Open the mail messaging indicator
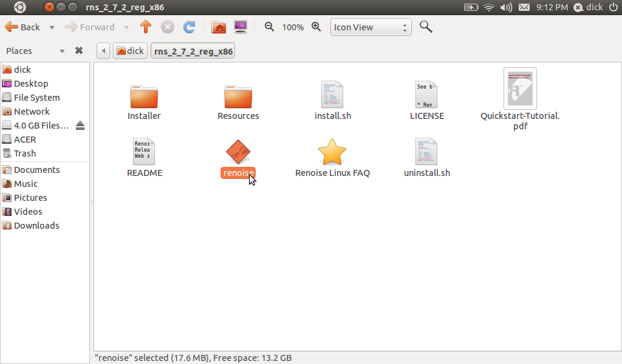Viewport: 622px width, 364px height. coord(524,7)
